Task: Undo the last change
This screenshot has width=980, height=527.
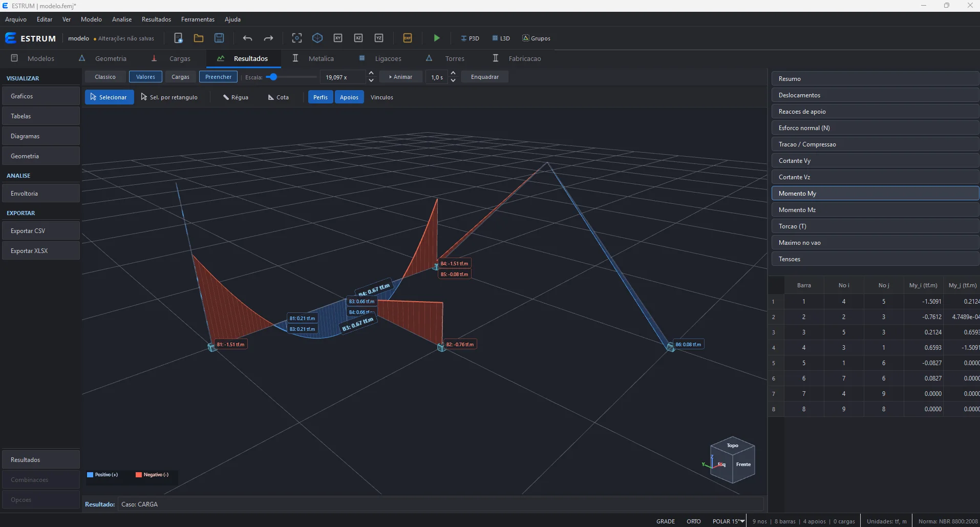Action: (248, 38)
